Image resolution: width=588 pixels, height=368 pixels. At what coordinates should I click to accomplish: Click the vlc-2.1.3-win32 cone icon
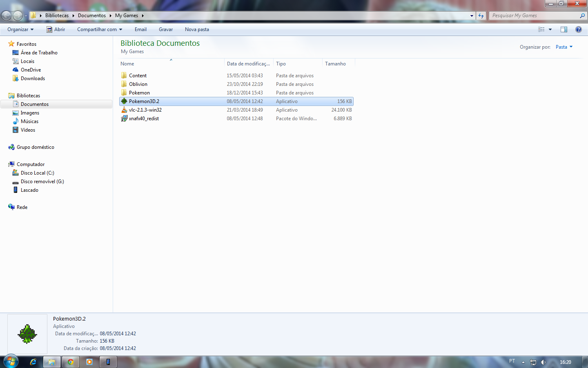[124, 110]
